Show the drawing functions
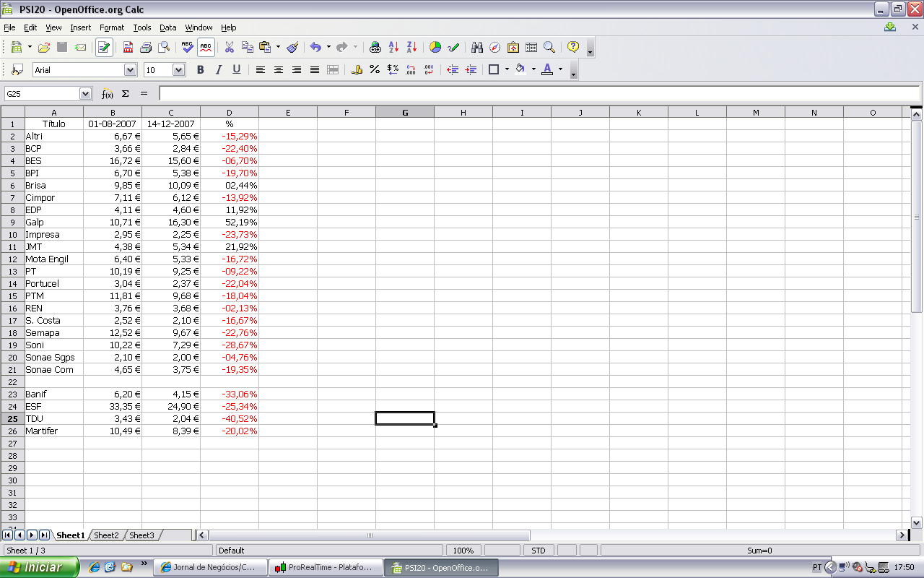Viewport: 924px width, 578px height. pyautogui.click(x=453, y=48)
